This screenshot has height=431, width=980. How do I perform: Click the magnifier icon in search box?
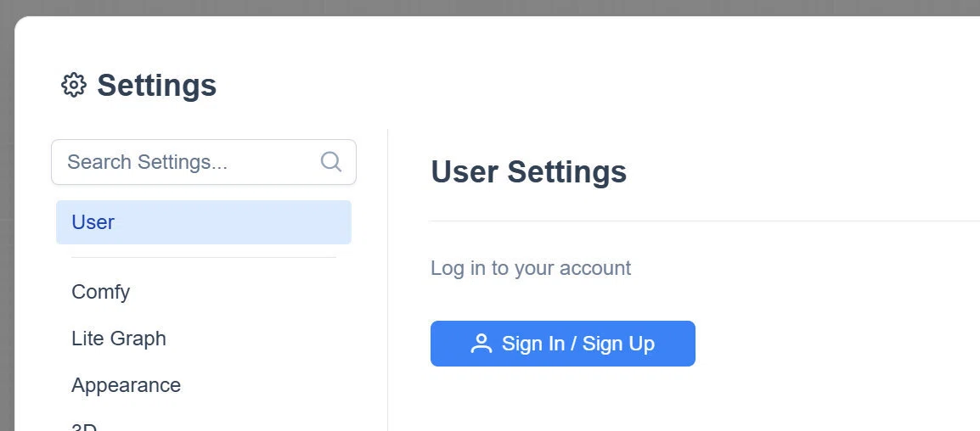330,162
